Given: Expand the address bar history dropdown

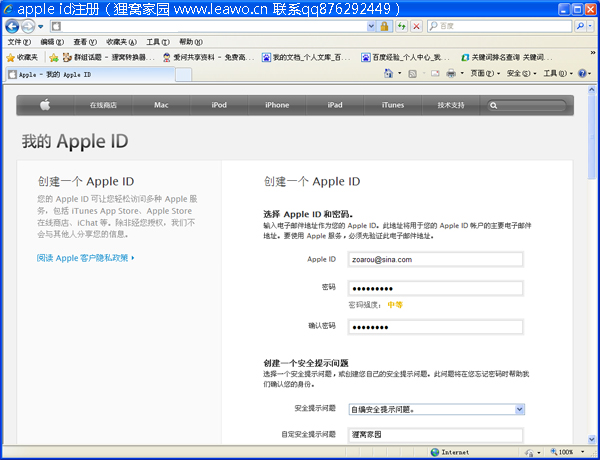Looking at the screenshot, I should coord(371,26).
